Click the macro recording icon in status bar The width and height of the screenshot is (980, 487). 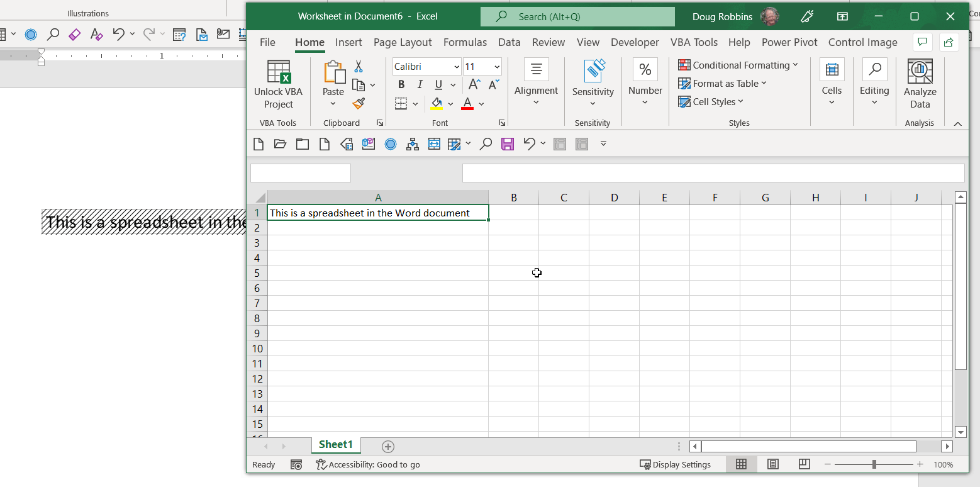(296, 464)
